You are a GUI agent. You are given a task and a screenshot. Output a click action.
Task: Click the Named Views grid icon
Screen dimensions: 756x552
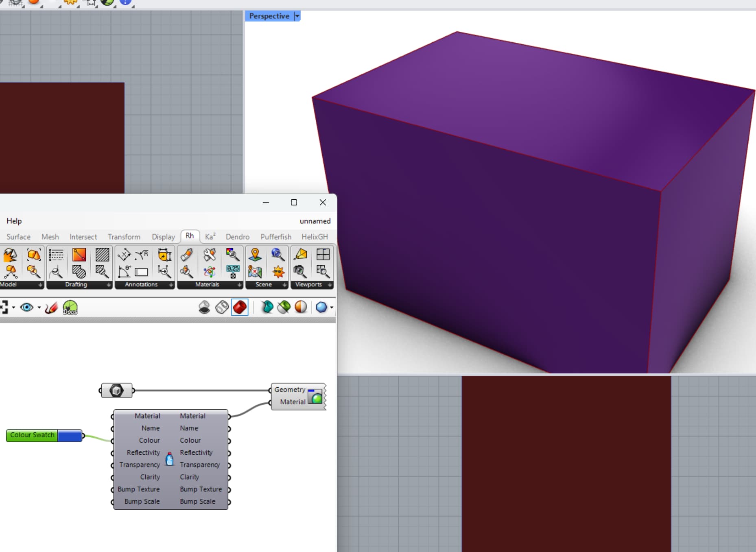tap(323, 255)
